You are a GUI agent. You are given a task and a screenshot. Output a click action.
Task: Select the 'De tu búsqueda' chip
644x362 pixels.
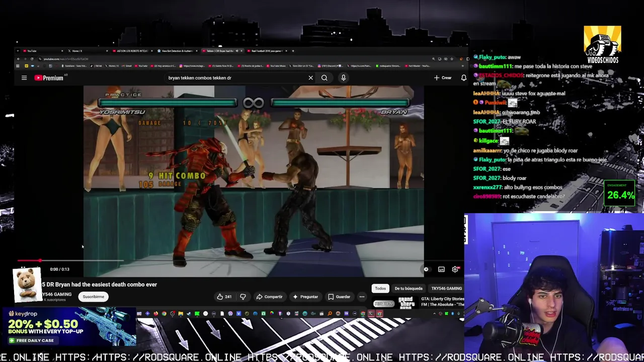(409, 289)
